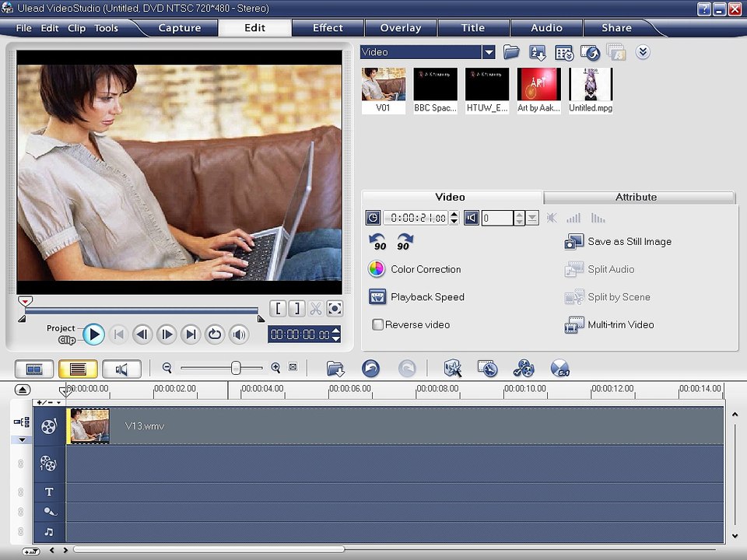Image resolution: width=747 pixels, height=560 pixels.
Task: Jump to the clip end
Action: pyautogui.click(x=191, y=334)
